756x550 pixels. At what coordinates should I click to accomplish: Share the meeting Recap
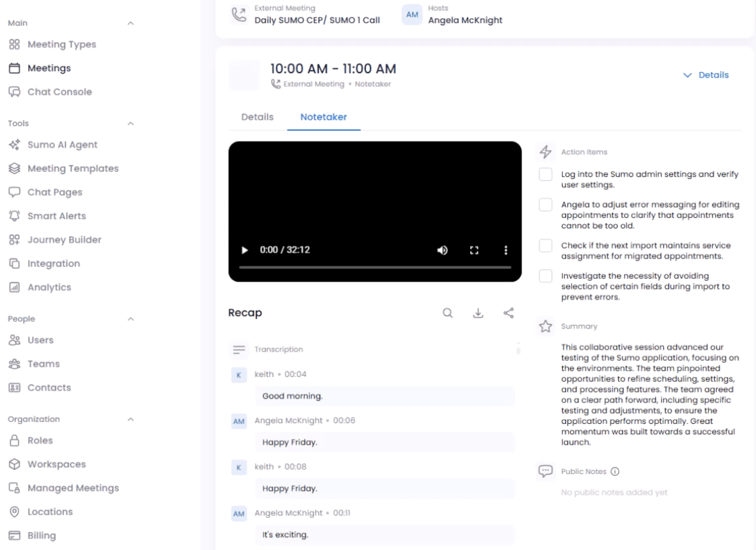508,313
